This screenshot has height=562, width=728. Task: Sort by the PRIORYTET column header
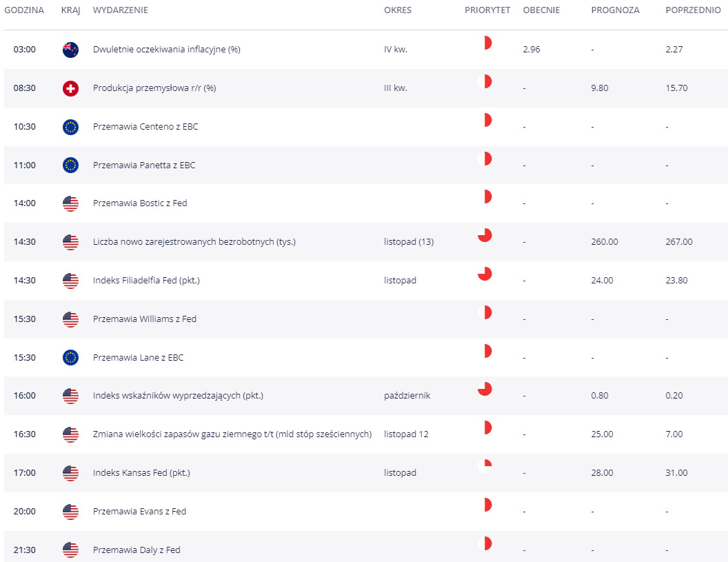pyautogui.click(x=487, y=10)
